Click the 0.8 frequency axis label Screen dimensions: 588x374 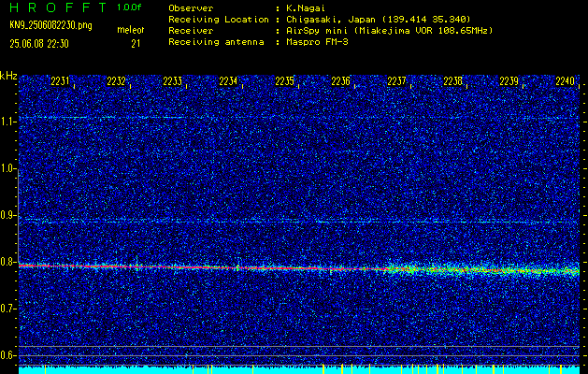[7, 262]
